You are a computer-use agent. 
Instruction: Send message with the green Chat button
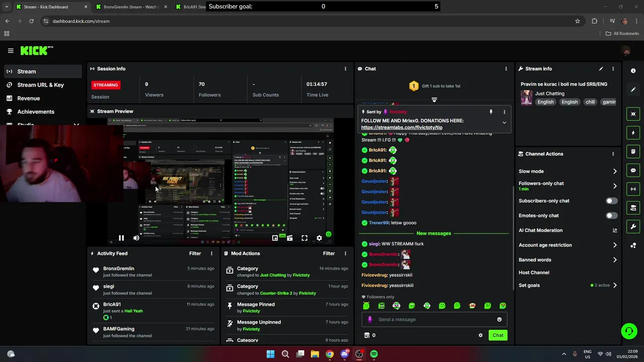[498, 335]
